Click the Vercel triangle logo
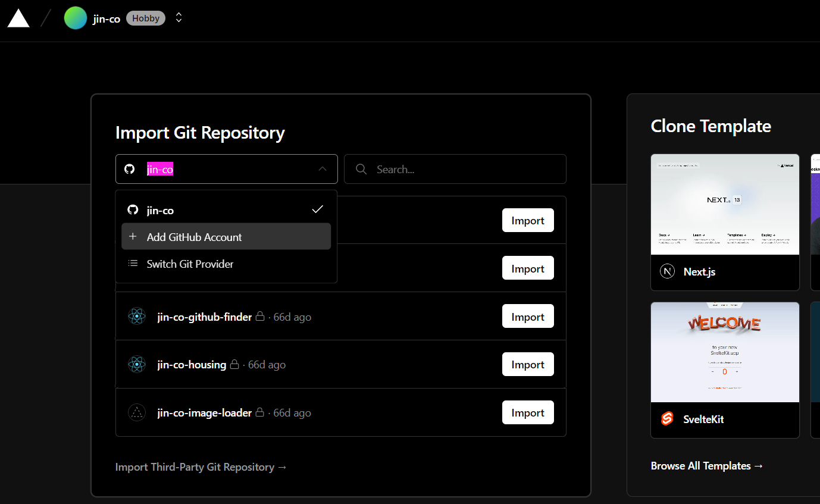The height and width of the screenshot is (504, 820). point(18,18)
